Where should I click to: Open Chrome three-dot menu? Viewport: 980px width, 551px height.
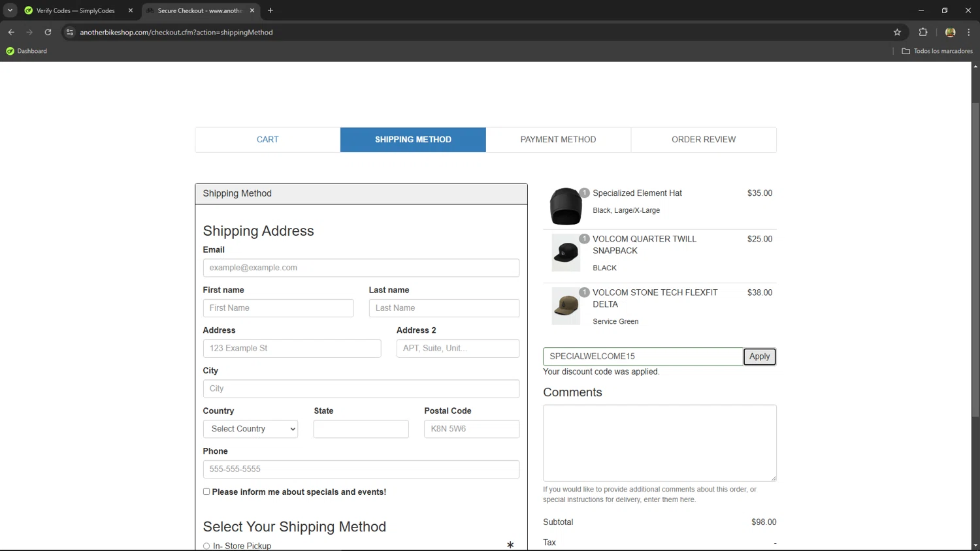click(x=969, y=32)
